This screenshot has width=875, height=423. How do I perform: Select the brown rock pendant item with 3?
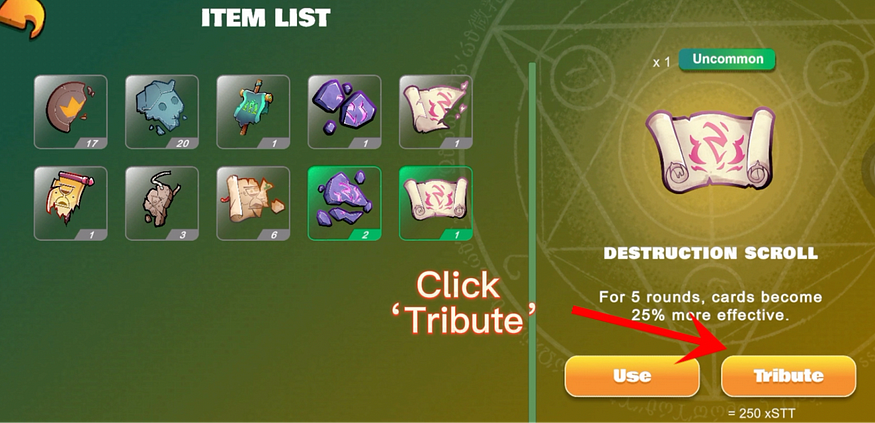pyautogui.click(x=162, y=204)
